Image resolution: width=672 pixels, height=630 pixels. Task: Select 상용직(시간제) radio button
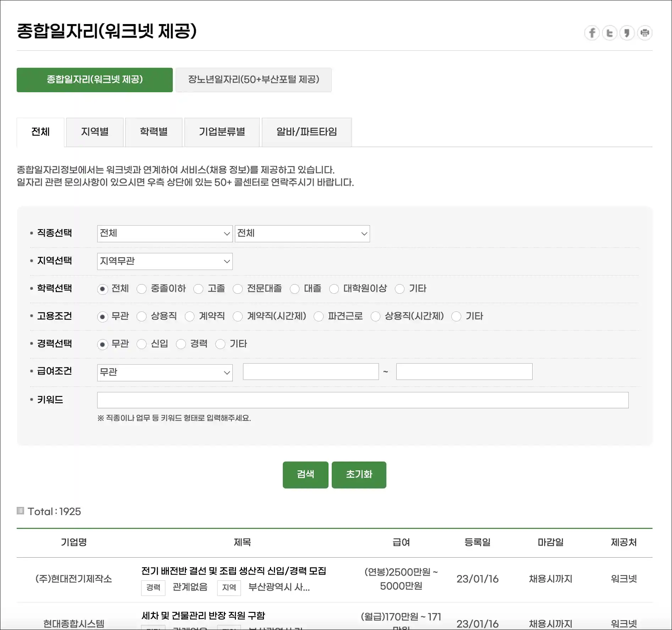click(x=376, y=316)
